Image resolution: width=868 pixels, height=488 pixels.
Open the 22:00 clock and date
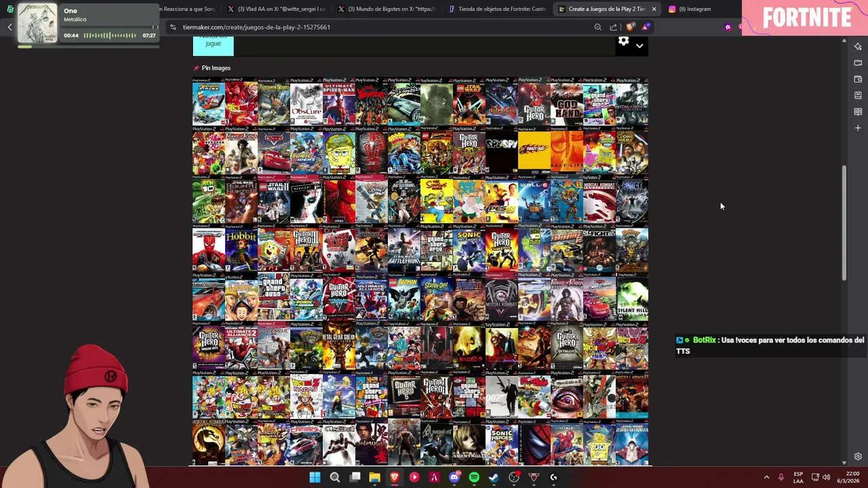click(x=848, y=477)
